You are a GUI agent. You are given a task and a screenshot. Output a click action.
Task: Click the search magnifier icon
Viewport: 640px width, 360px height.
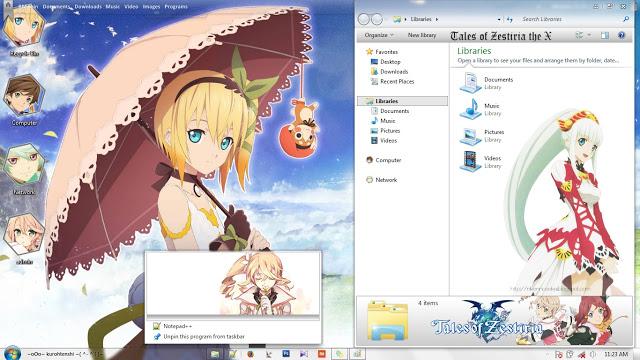point(626,19)
